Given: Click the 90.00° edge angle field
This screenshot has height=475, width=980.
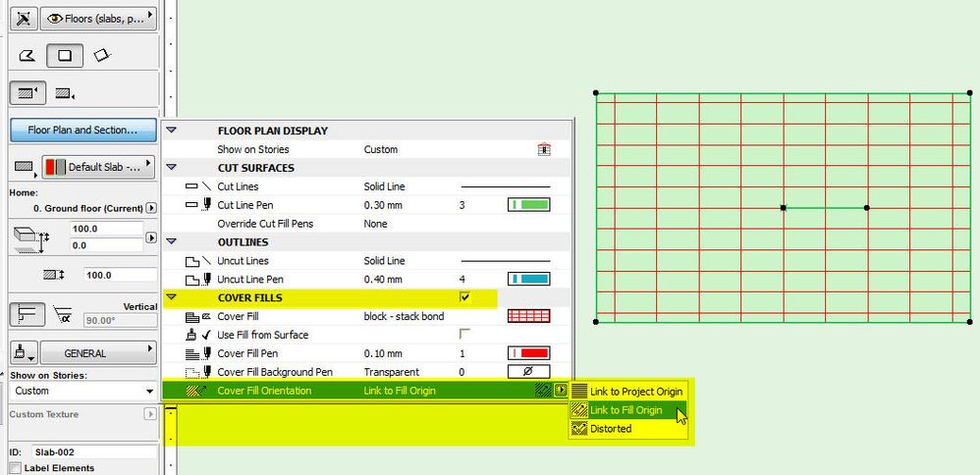Looking at the screenshot, I should point(120,319).
